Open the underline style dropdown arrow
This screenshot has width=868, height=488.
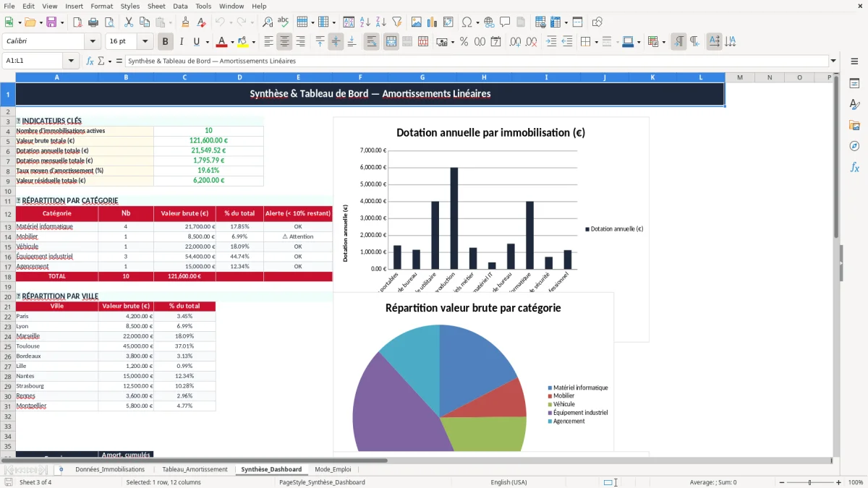(207, 42)
